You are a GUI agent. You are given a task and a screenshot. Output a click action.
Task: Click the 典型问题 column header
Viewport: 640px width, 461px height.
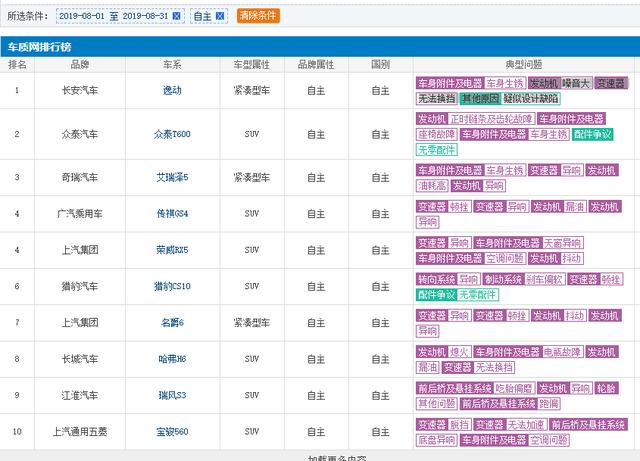click(x=524, y=65)
